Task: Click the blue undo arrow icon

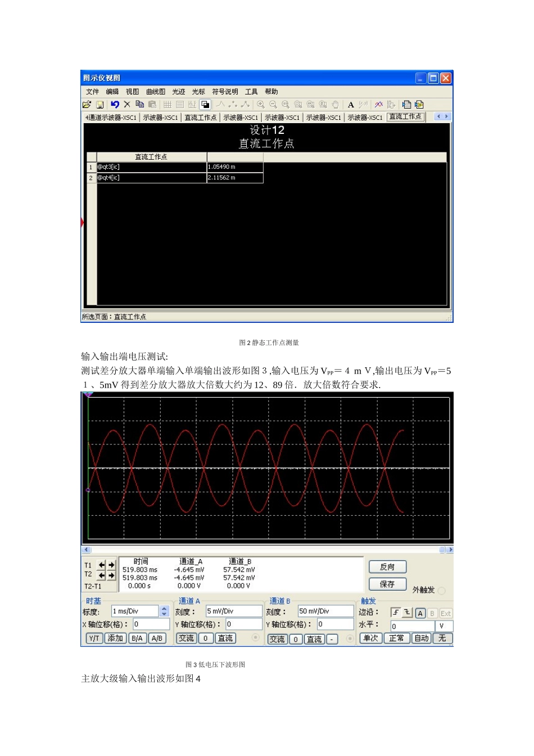Action: pos(115,105)
